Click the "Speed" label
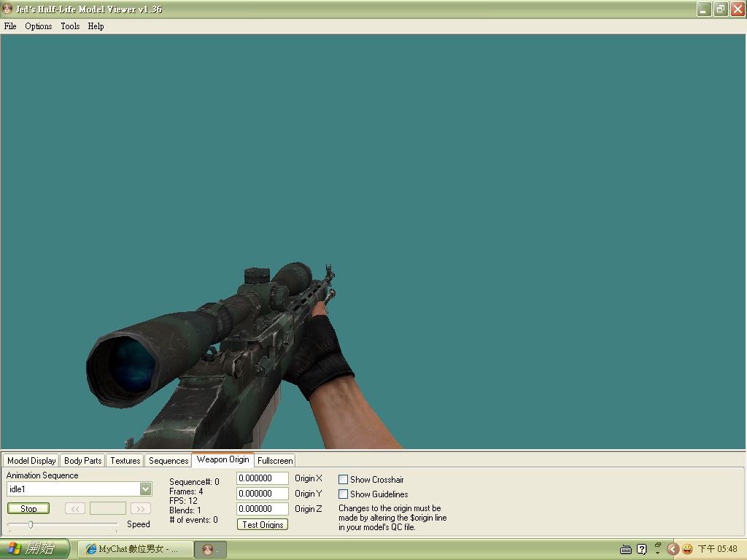The image size is (747, 560). tap(138, 524)
